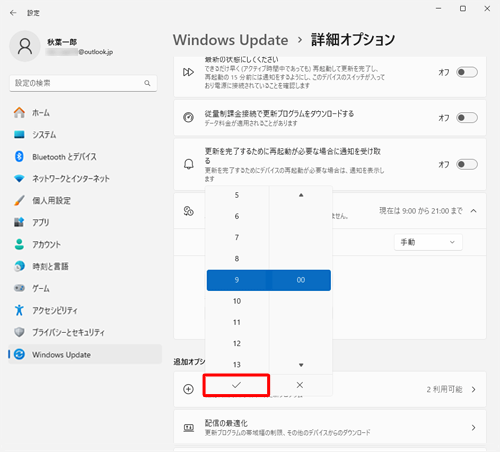The image size is (500, 452).
Task: Select hour 12 in the time picker
Action: pyautogui.click(x=237, y=343)
